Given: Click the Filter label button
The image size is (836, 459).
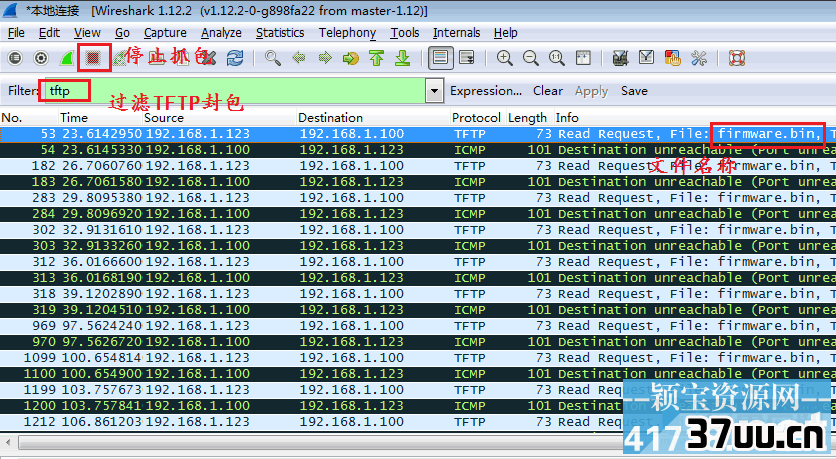Looking at the screenshot, I should pos(22,91).
